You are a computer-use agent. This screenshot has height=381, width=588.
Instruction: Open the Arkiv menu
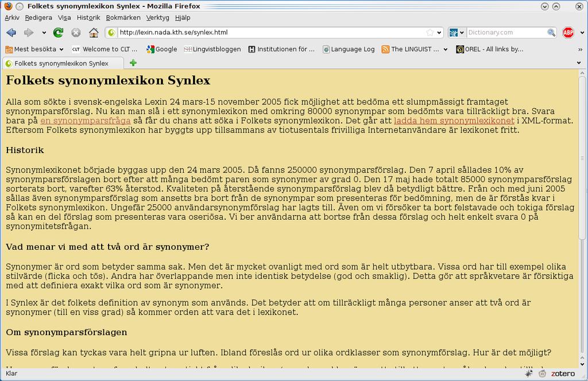click(x=12, y=18)
